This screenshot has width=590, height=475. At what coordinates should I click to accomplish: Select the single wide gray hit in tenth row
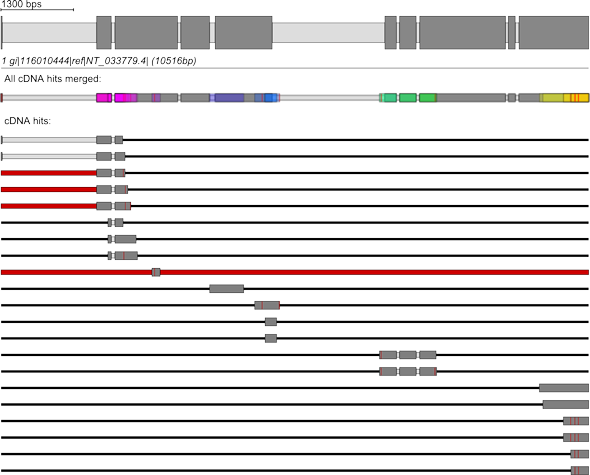[x=227, y=289]
